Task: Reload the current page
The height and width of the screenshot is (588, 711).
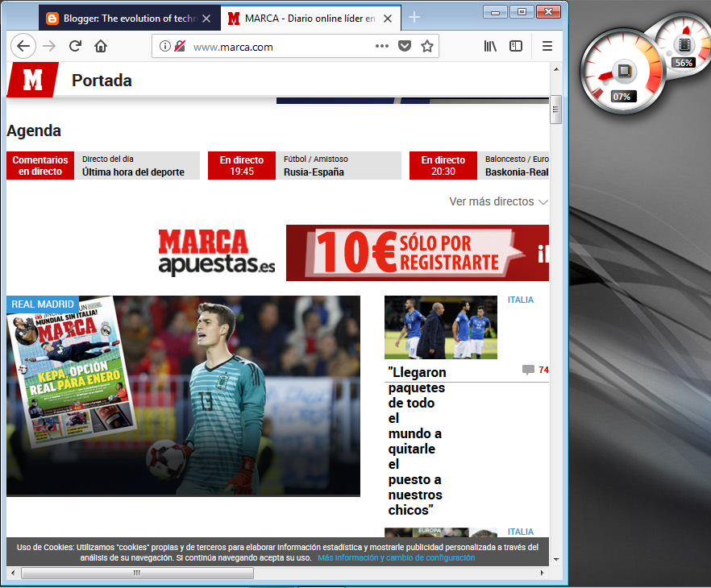Action: (x=75, y=46)
